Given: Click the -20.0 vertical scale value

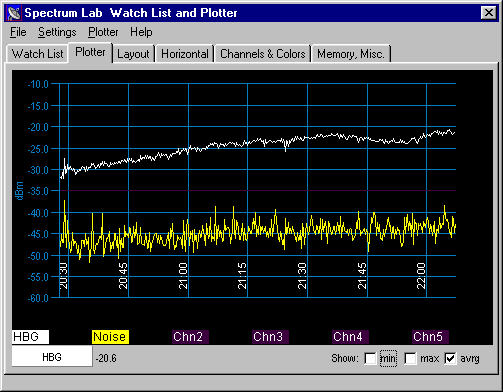Looking at the screenshot, I should point(38,127).
